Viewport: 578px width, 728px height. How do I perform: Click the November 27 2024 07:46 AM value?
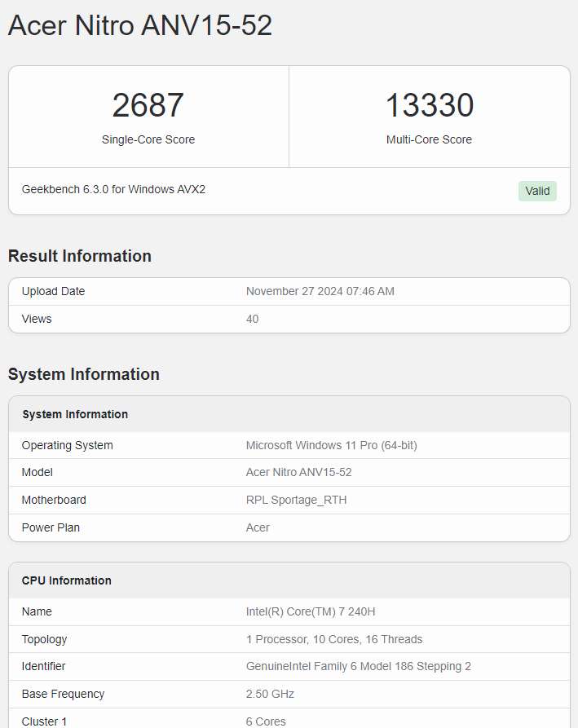(x=320, y=291)
